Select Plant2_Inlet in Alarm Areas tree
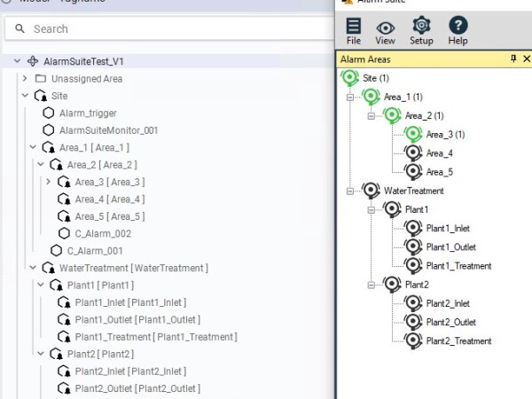This screenshot has width=532, height=399. pyautogui.click(x=448, y=303)
